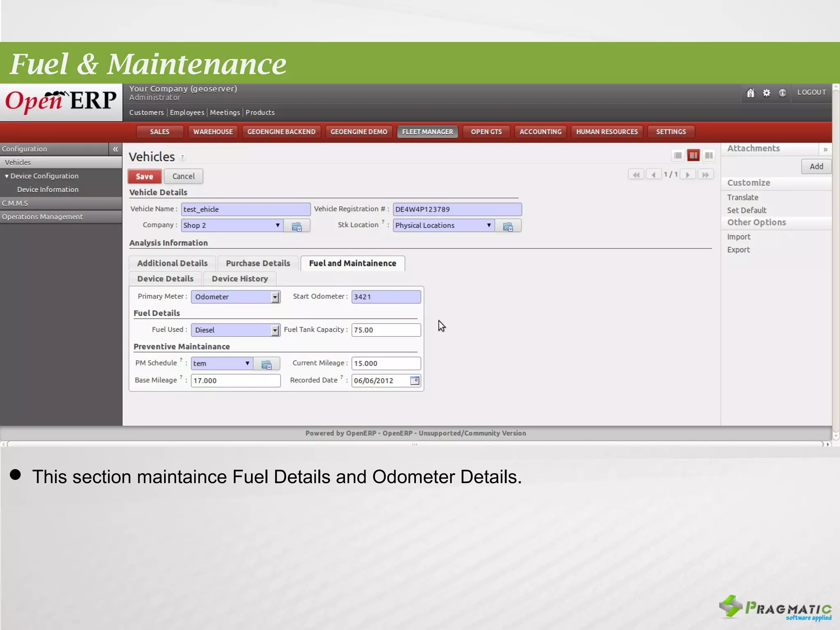The height and width of the screenshot is (630, 840).
Task: Click the Current Mileage field
Action: pos(386,363)
